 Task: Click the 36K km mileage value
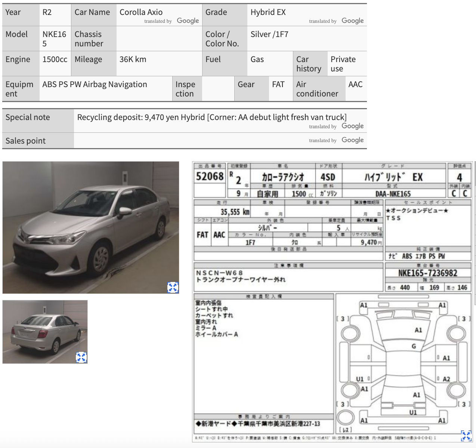coord(133,59)
